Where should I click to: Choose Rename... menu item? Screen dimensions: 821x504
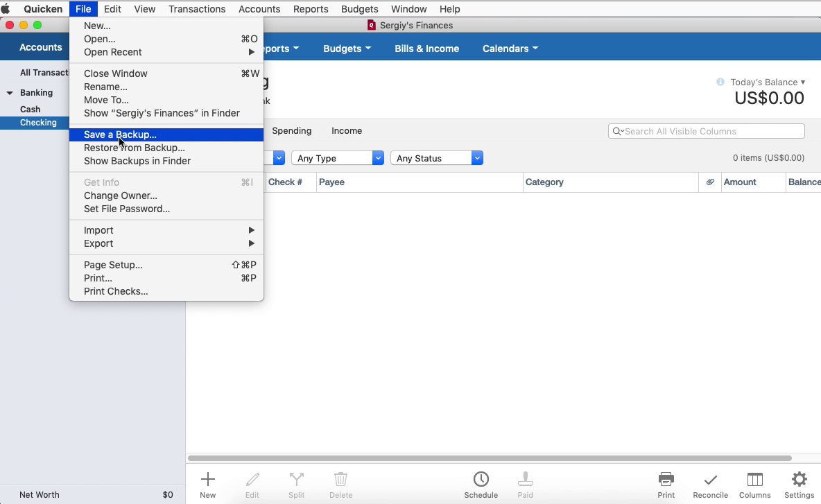click(166, 87)
